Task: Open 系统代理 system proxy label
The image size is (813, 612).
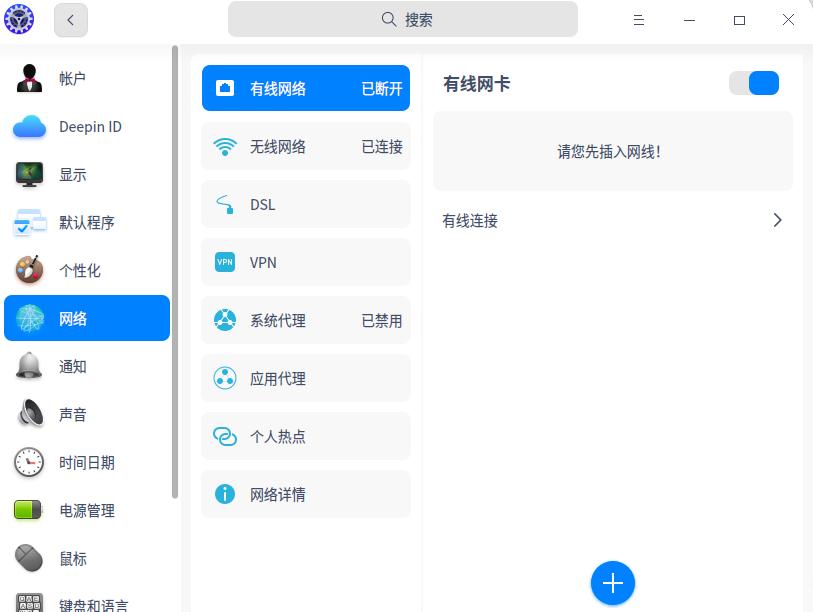Action: coord(278,321)
